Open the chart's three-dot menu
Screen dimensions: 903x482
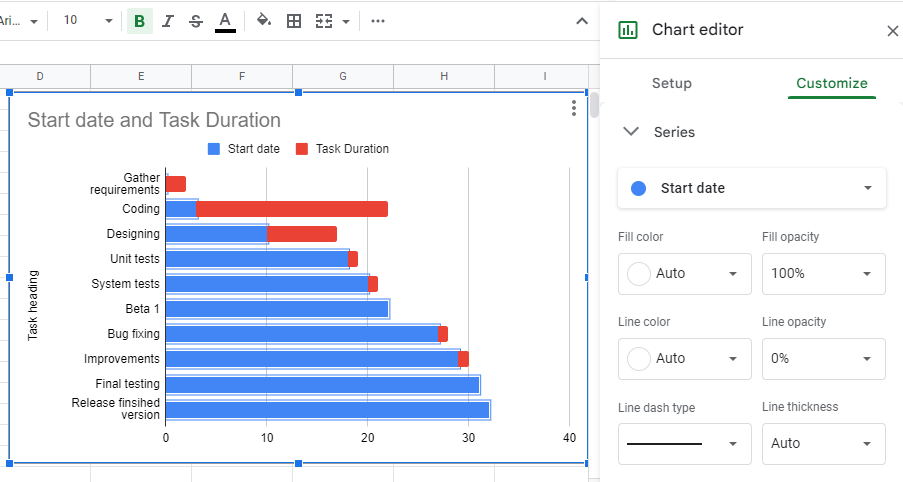pos(573,108)
